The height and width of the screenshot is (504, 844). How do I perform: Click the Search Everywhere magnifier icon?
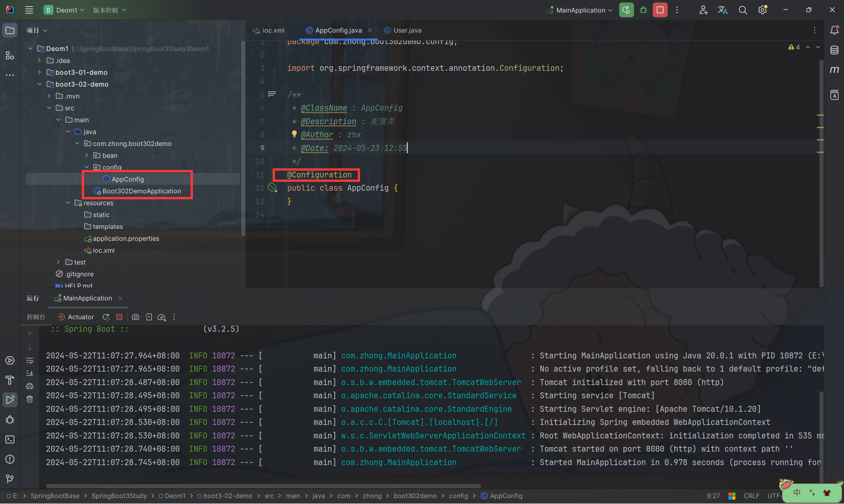[743, 10]
